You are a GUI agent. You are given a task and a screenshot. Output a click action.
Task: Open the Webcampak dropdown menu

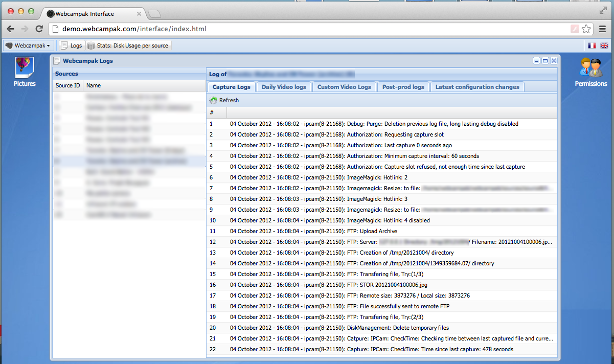click(x=28, y=45)
